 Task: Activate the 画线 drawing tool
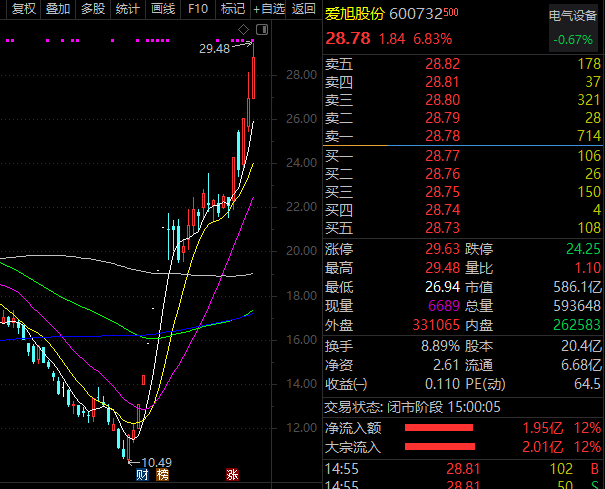coord(163,8)
